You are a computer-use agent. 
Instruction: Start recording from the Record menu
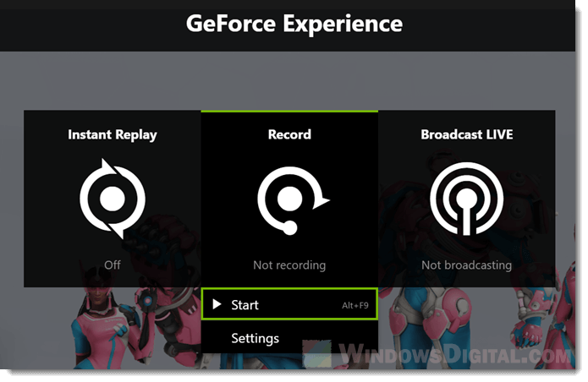289,304
